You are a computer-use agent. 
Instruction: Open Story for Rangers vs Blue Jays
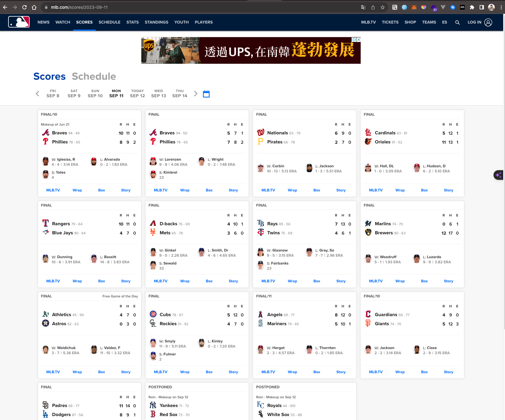click(x=126, y=281)
